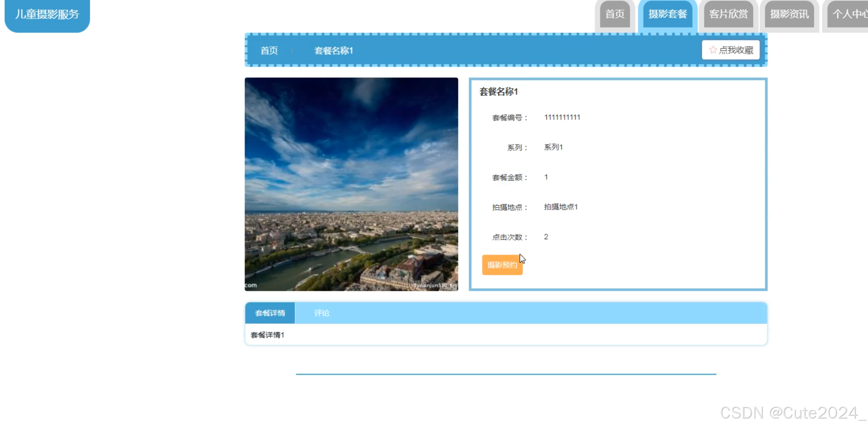Click the package number 1111111111
Viewport: 868px width, 427px height.
pos(562,117)
